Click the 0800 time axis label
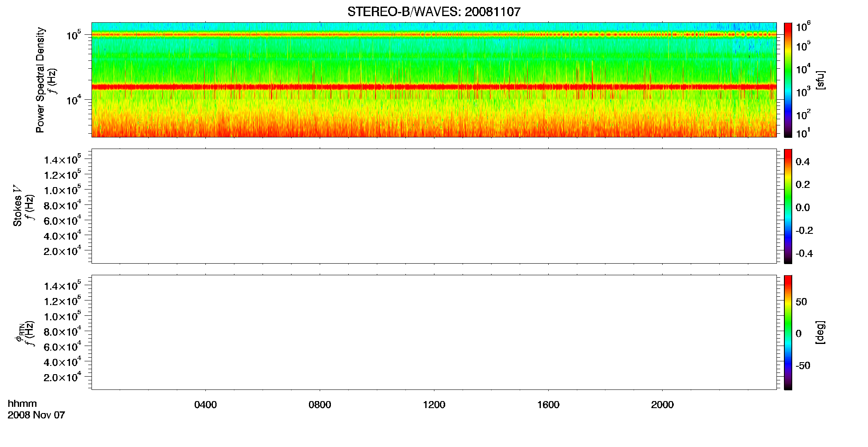Image resolution: width=868 pixels, height=447 pixels. tap(320, 405)
